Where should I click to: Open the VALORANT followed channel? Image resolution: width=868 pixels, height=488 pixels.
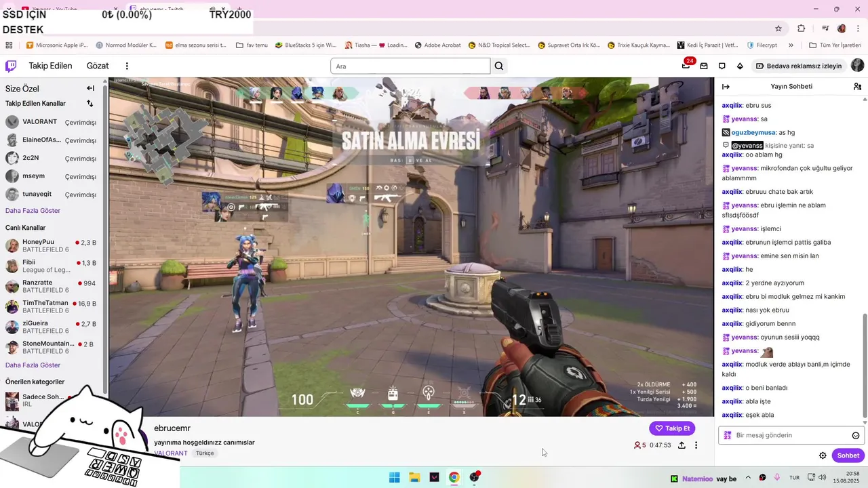(x=52, y=122)
